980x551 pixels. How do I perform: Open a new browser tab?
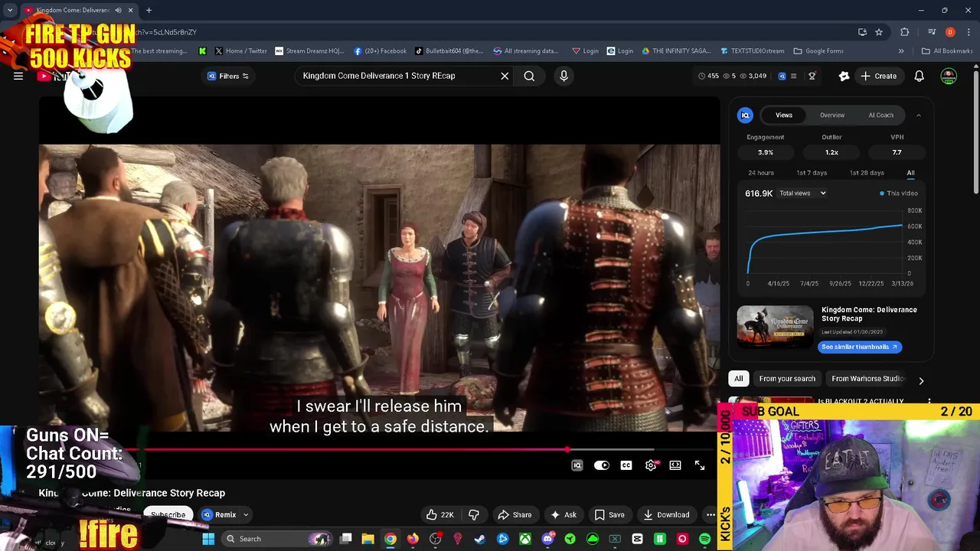pyautogui.click(x=149, y=10)
